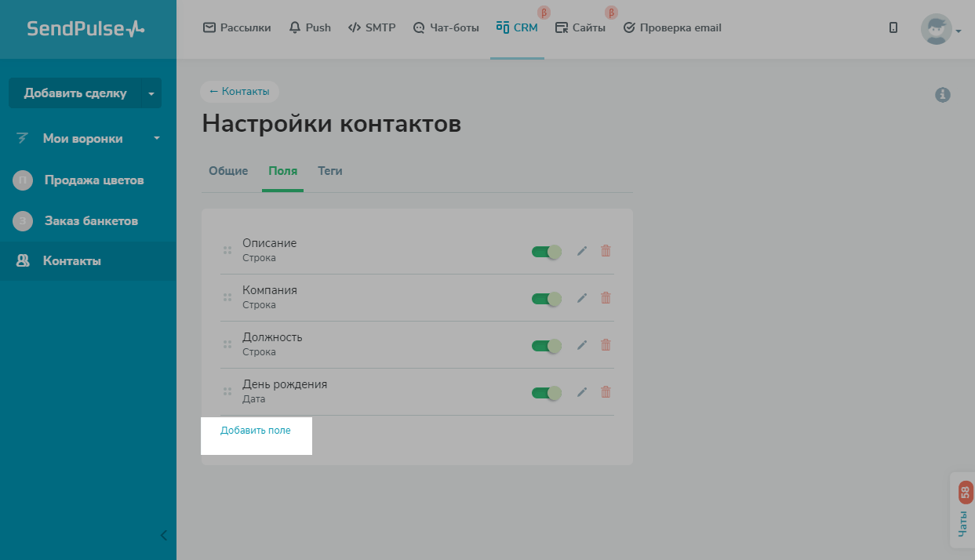Open the Чат-боты section in header
The image size is (975, 560).
[x=446, y=28]
